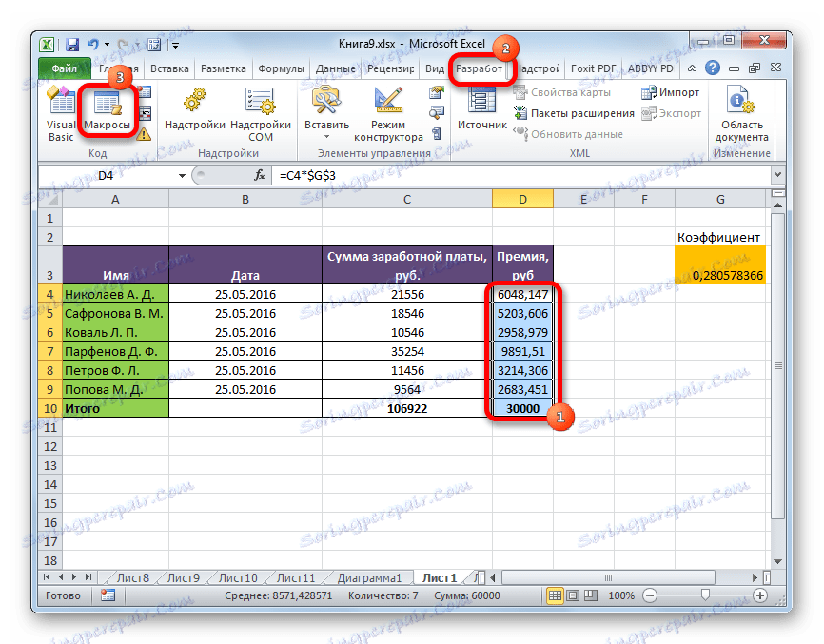Screen dimensions: 824x644
Task: Click the macro recording status bar icon
Action: pyautogui.click(x=108, y=595)
